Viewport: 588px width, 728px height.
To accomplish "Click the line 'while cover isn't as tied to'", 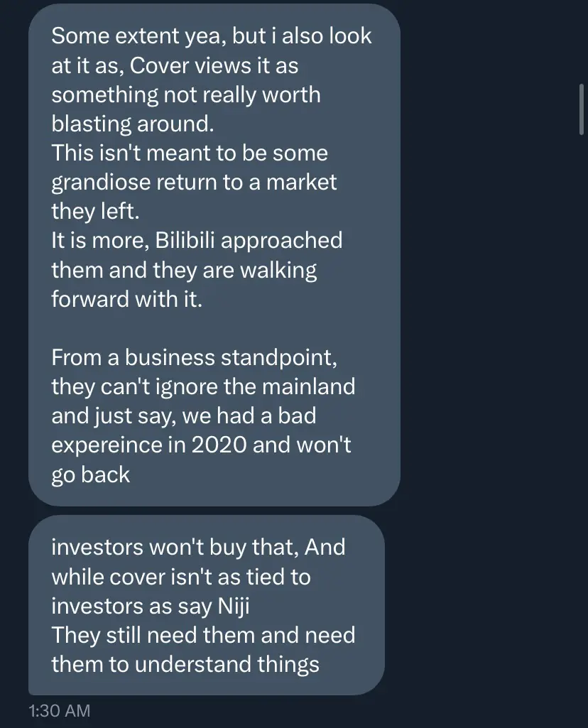I will tap(181, 577).
